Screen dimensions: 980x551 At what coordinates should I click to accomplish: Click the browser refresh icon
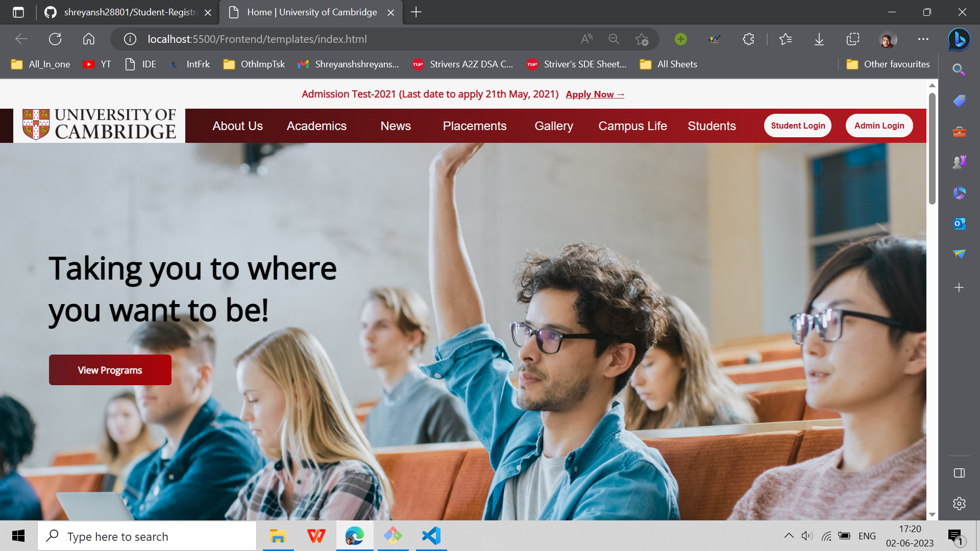55,39
